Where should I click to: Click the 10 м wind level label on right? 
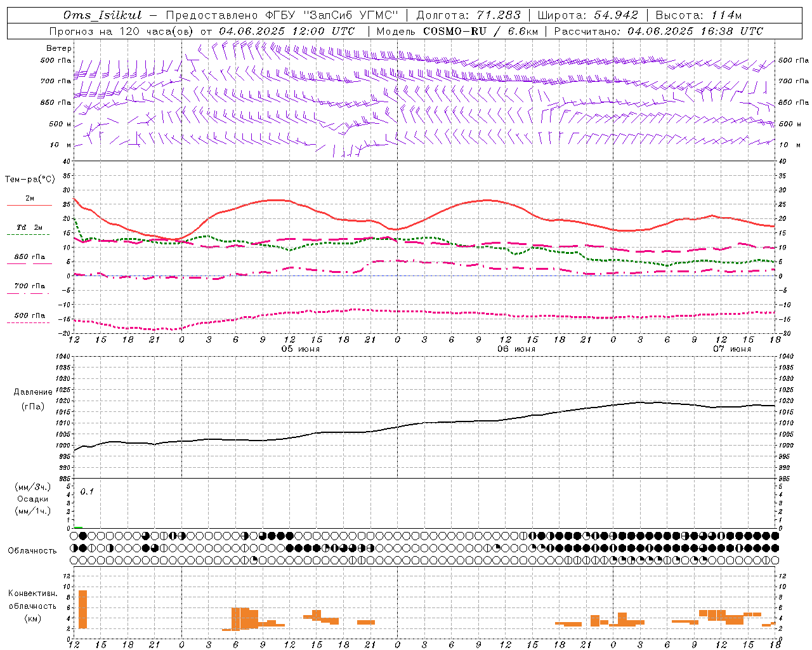789,145
